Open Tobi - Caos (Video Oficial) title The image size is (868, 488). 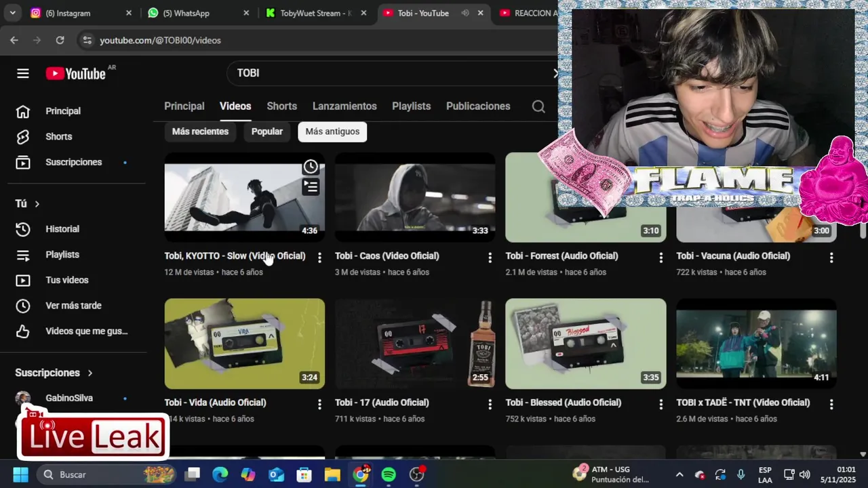pos(387,256)
